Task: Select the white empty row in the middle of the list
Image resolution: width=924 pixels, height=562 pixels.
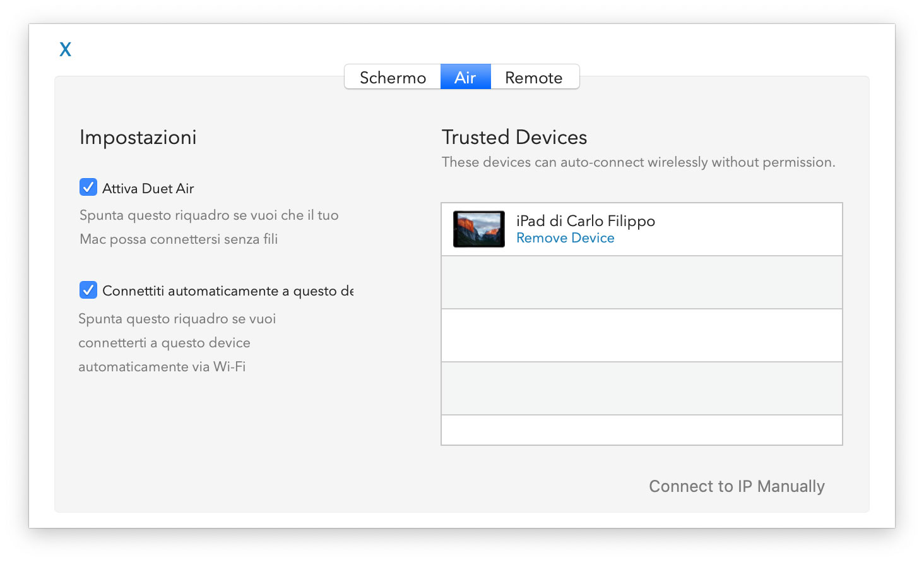Action: click(642, 335)
